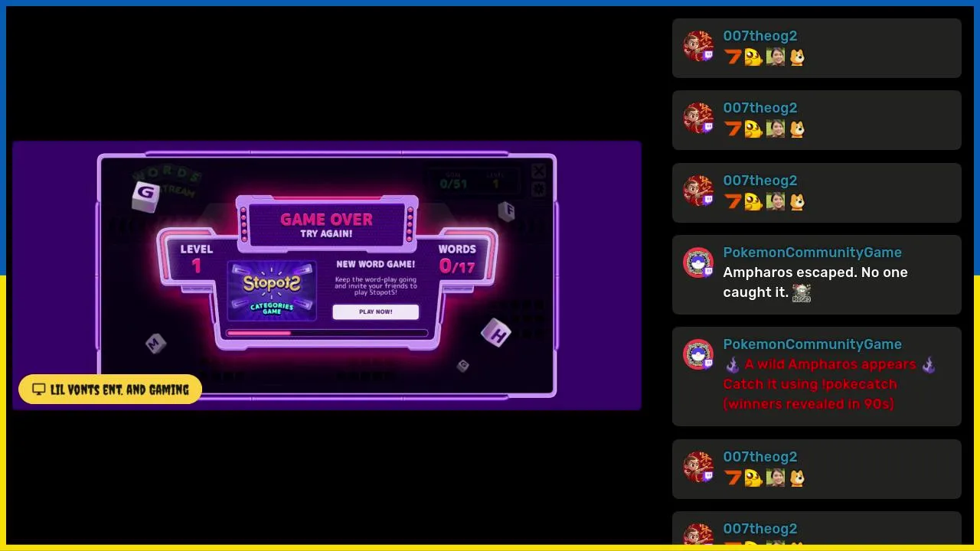
Task: Click 'A wild Ampharos appears' red text
Action: [x=830, y=364]
